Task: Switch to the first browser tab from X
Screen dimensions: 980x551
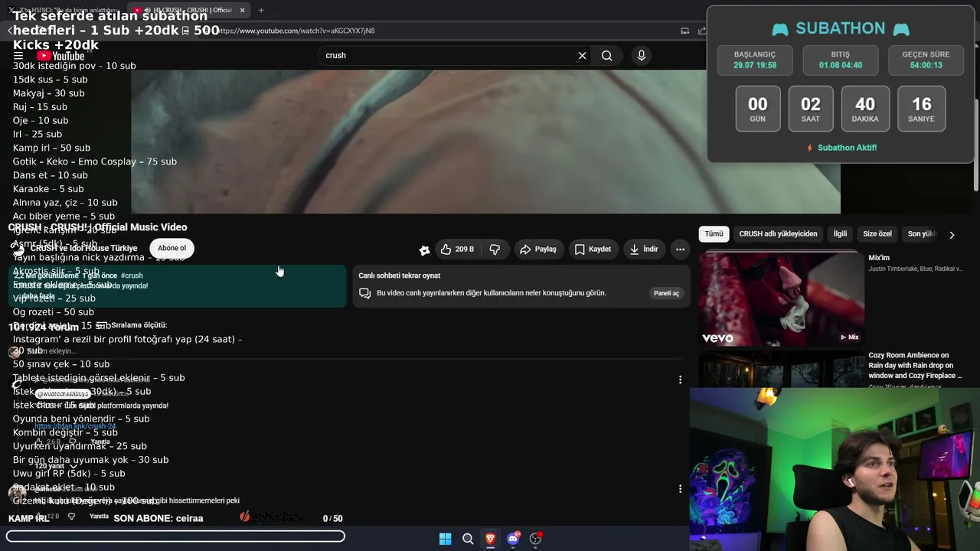Action: coord(65,10)
